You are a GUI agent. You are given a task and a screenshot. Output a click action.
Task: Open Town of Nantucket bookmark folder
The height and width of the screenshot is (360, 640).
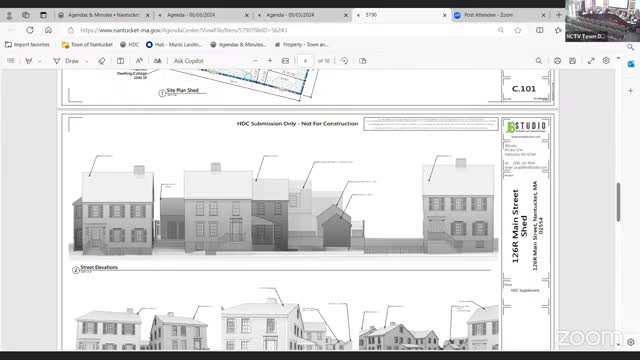[87, 44]
